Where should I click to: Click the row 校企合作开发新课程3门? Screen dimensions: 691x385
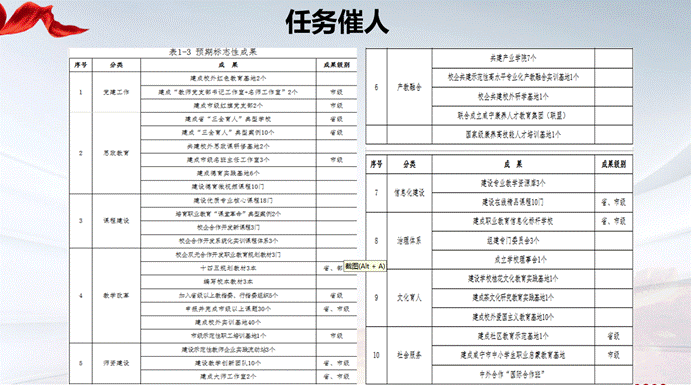coord(228,228)
